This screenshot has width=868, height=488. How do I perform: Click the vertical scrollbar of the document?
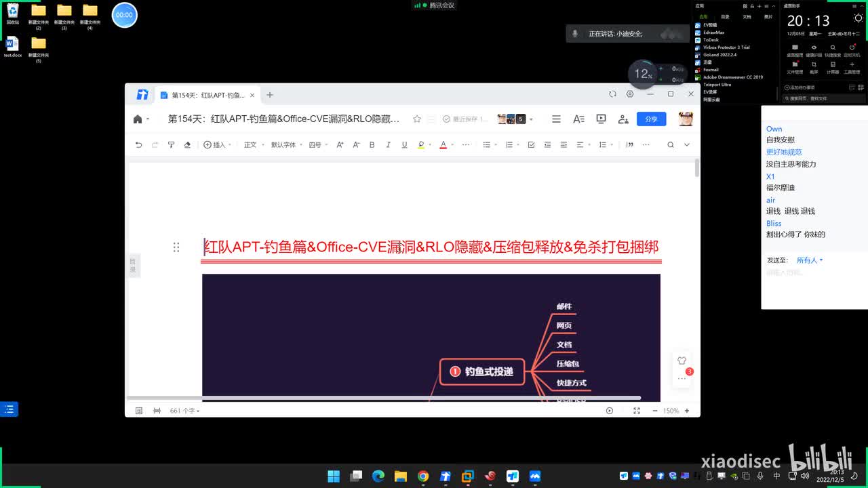pyautogui.click(x=697, y=168)
